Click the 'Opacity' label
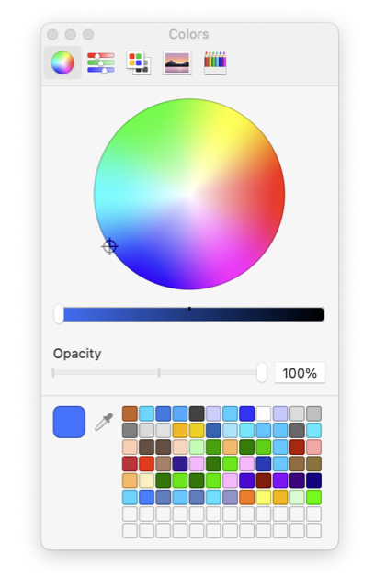 point(77,354)
